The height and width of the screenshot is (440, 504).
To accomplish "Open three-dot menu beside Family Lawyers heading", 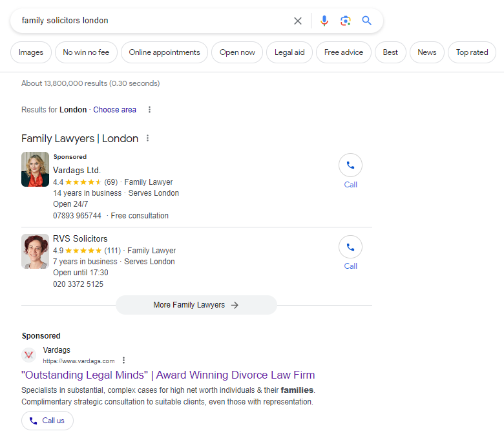I will (147, 138).
